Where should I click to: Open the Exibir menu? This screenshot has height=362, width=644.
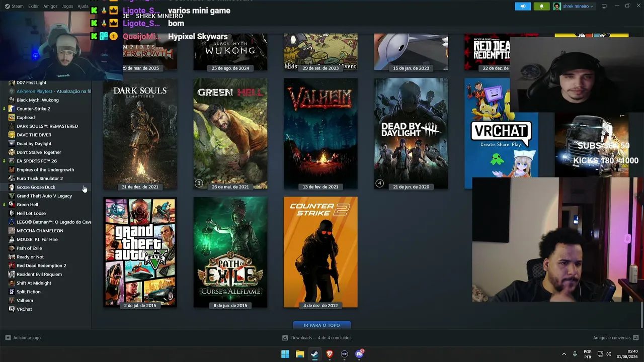(x=33, y=7)
